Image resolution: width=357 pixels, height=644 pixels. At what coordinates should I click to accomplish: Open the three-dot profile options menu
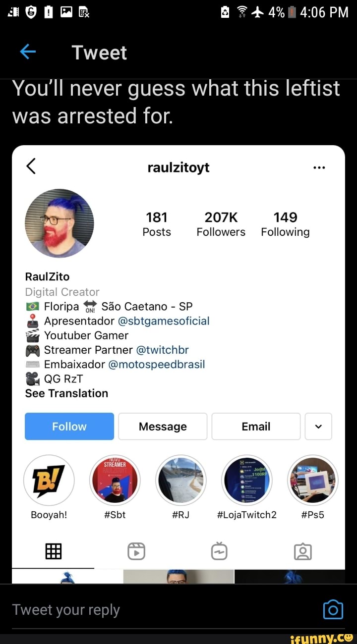click(x=319, y=167)
